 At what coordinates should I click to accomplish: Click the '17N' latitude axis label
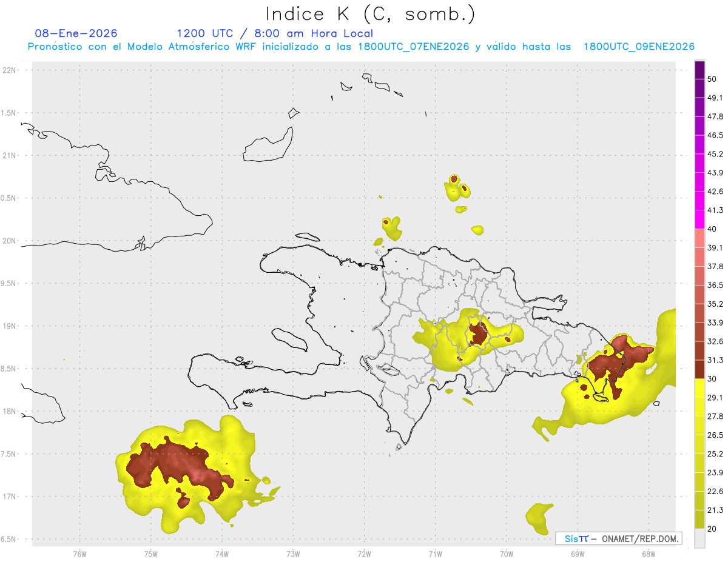tap(10, 497)
